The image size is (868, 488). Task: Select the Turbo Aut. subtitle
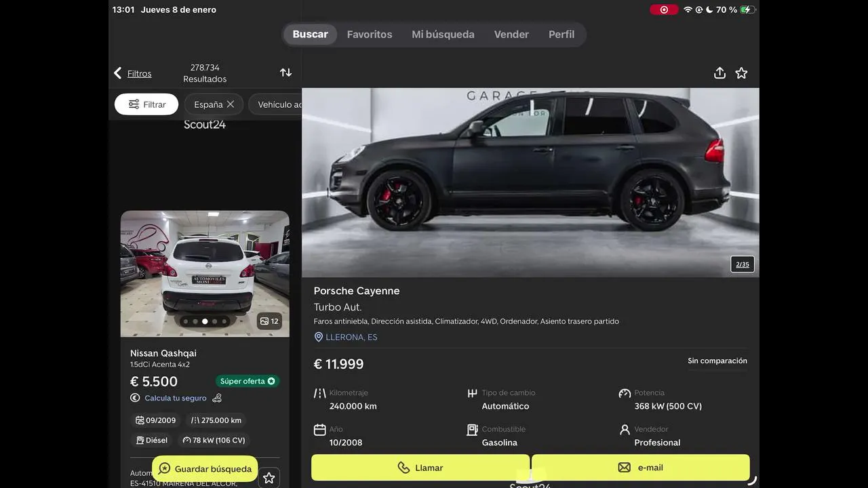pyautogui.click(x=338, y=307)
